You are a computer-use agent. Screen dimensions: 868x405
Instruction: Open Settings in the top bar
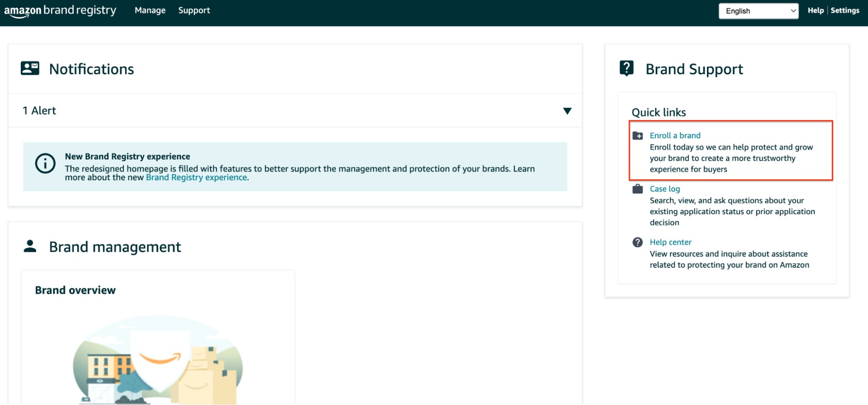(x=845, y=10)
